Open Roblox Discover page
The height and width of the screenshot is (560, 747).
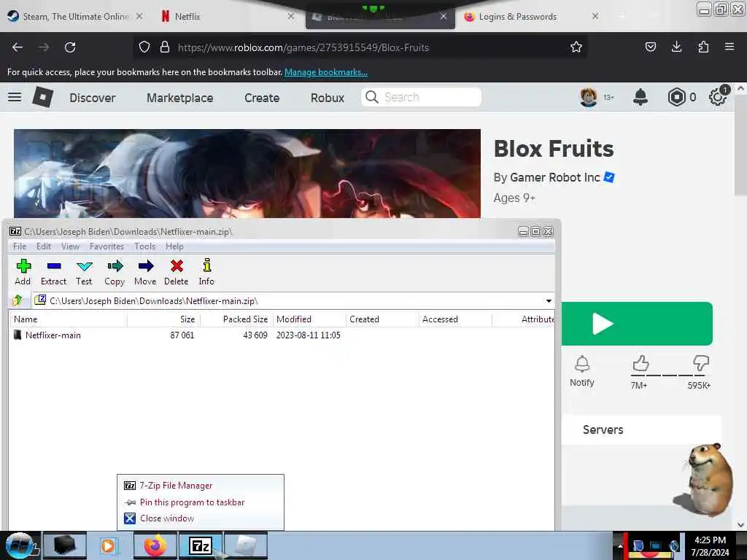tap(93, 98)
